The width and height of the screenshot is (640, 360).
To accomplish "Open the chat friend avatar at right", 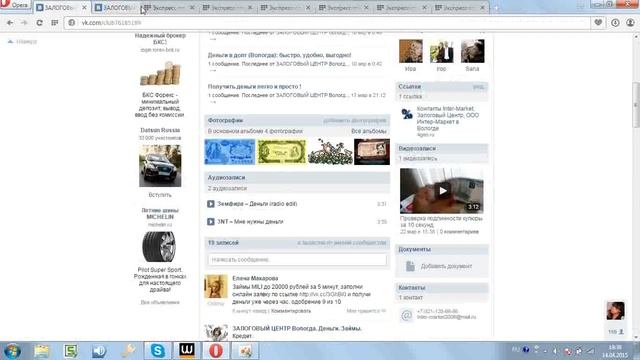I will coord(616,311).
